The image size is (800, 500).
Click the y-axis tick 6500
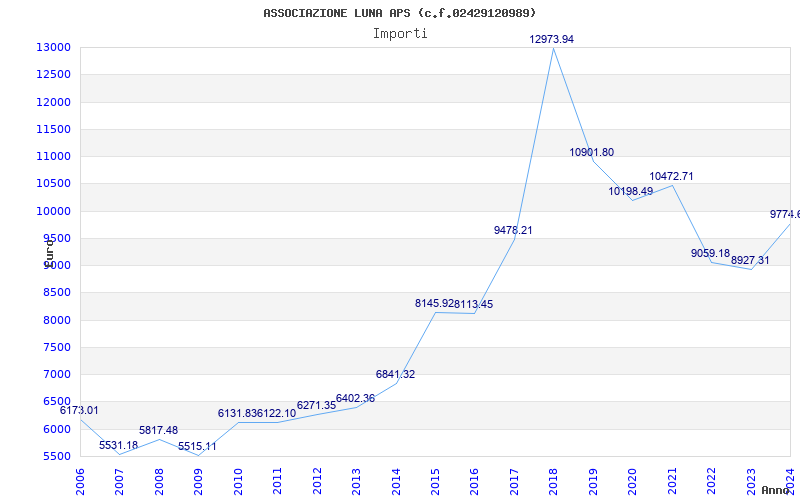tap(57, 402)
